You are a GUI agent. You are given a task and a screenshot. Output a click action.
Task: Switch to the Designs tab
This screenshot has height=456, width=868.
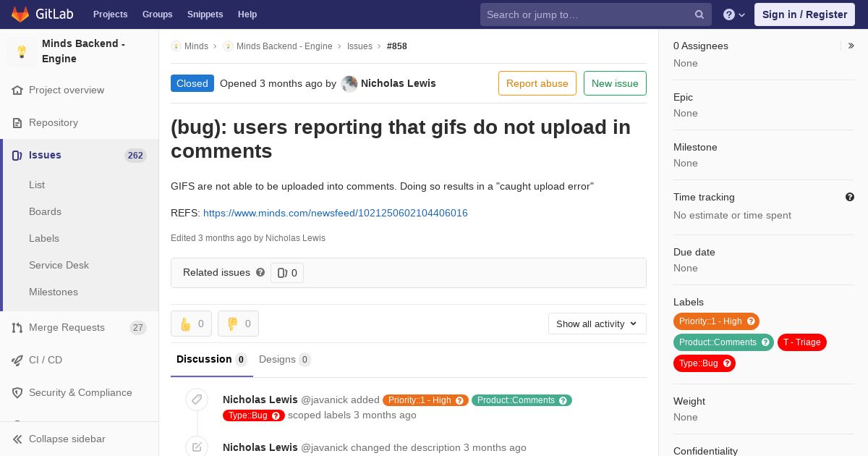[285, 360]
